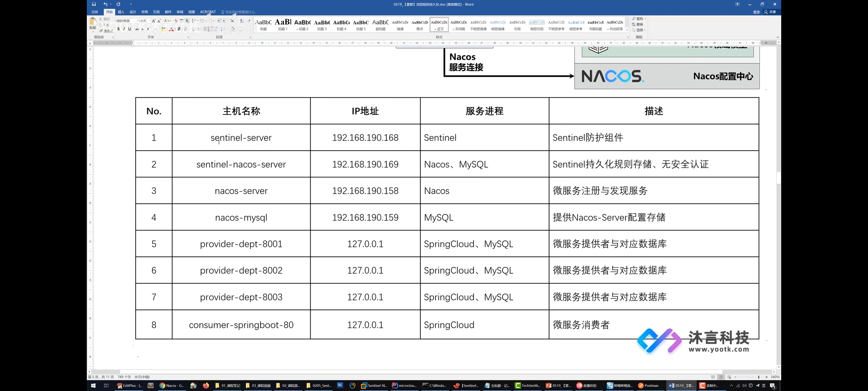Toggle underline formatting
The image size is (868, 391).
point(129,29)
